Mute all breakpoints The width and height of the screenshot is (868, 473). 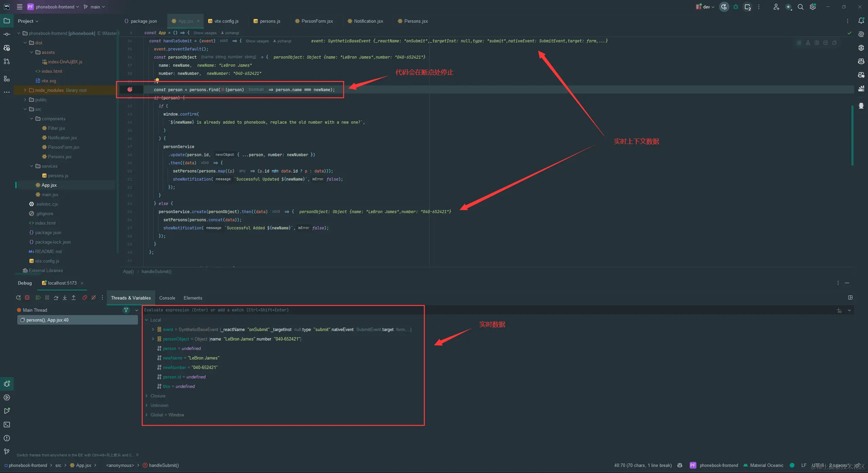(94, 297)
